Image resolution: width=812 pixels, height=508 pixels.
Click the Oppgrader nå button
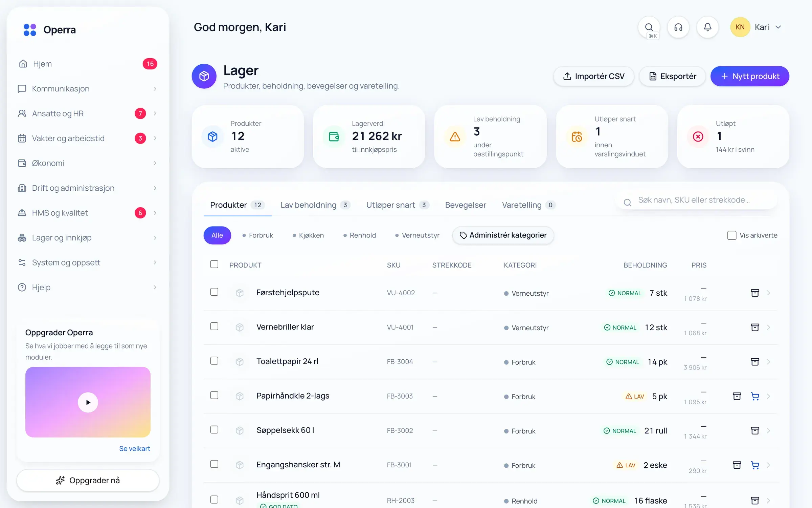click(x=88, y=480)
